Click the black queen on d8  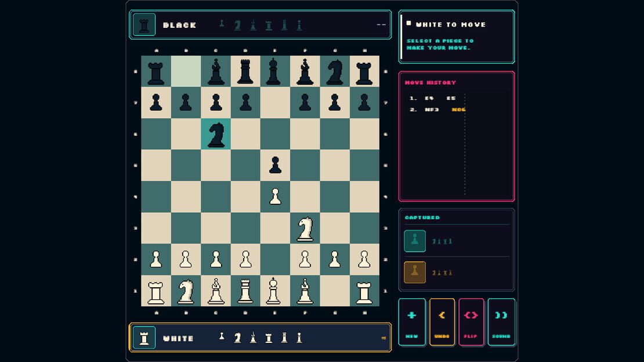[x=245, y=71]
